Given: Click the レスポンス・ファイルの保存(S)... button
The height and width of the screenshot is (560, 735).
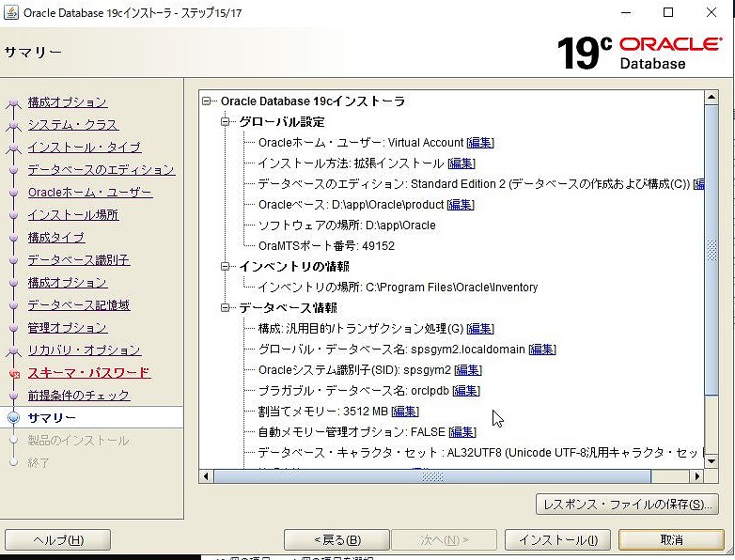Looking at the screenshot, I should (x=627, y=505).
